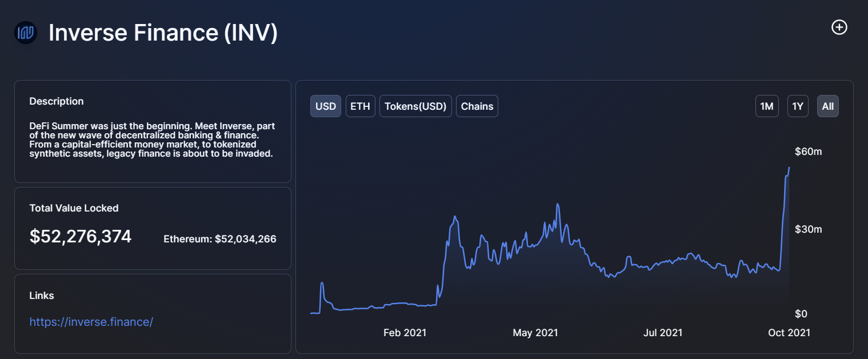
Task: Click the plus circle add icon
Action: click(x=839, y=27)
